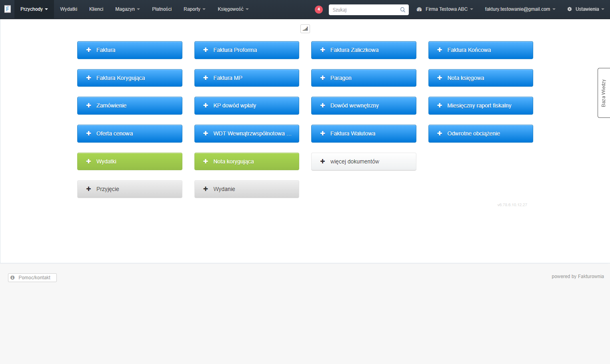Click the plus icon on więcej dokumentów
Screen dimensions: 610x364
[x=323, y=161]
